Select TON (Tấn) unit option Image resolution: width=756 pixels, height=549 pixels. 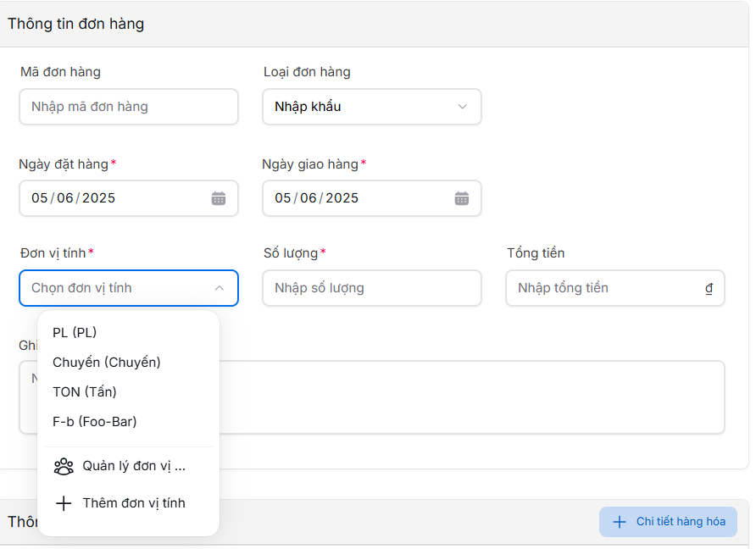click(85, 391)
